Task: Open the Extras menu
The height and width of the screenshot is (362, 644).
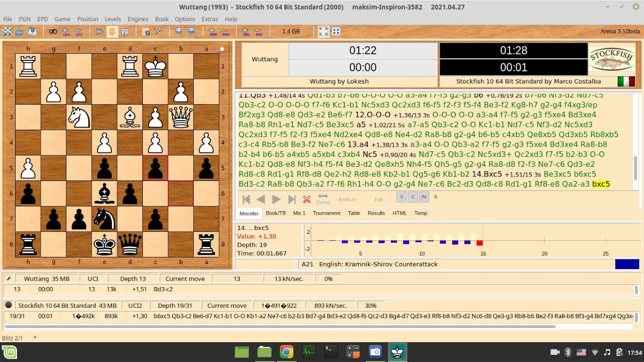Action: click(x=210, y=19)
